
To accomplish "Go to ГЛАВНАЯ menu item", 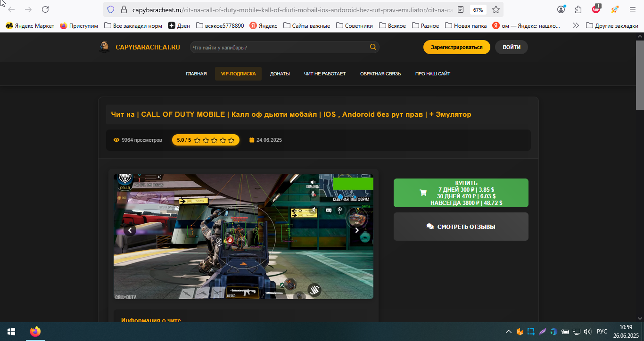I will click(x=196, y=73).
